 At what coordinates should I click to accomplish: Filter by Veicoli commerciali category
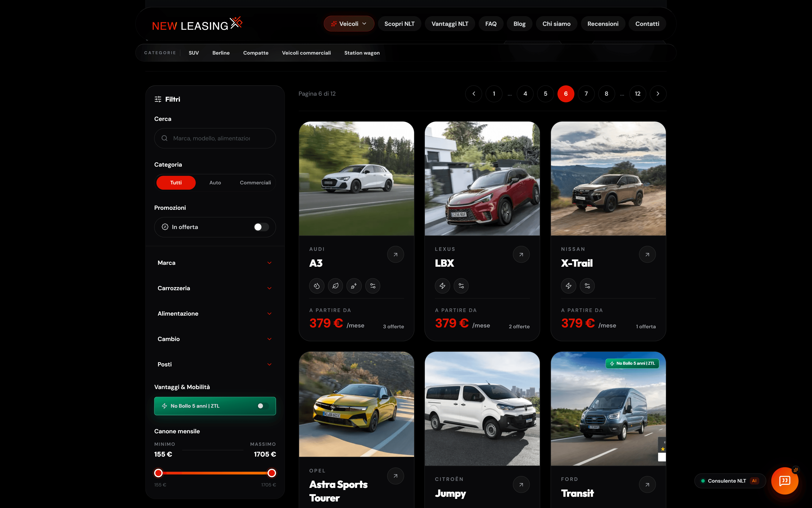pyautogui.click(x=306, y=53)
